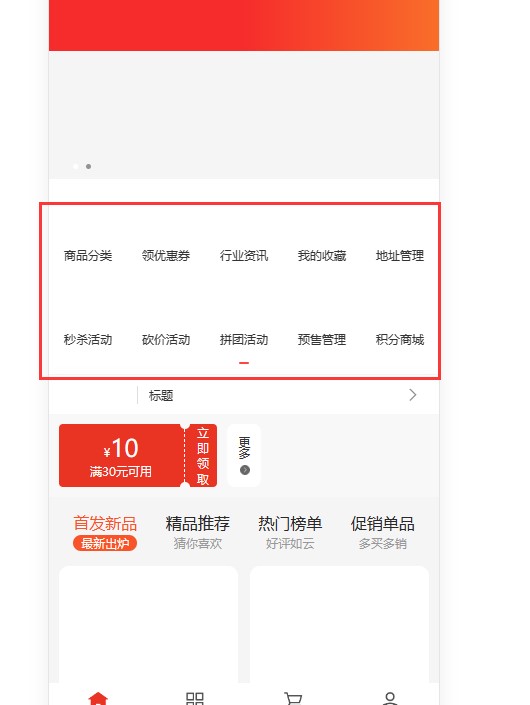530x705 pixels.
Task: Open 秒杀活动 entry
Action: coord(88,339)
